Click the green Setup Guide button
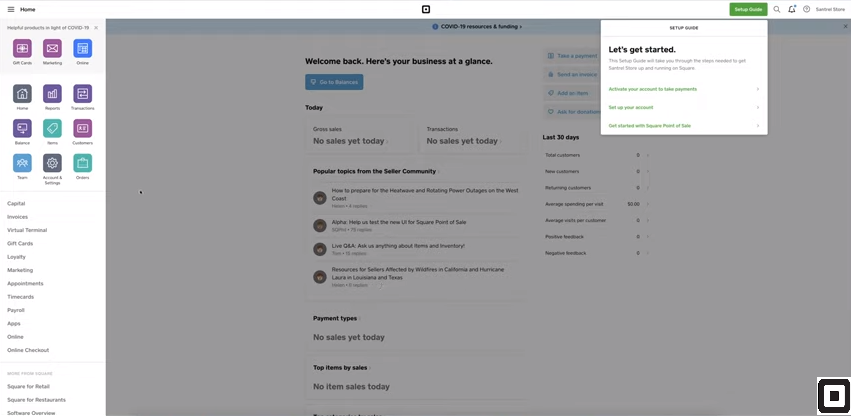The image size is (851, 416). pos(748,9)
